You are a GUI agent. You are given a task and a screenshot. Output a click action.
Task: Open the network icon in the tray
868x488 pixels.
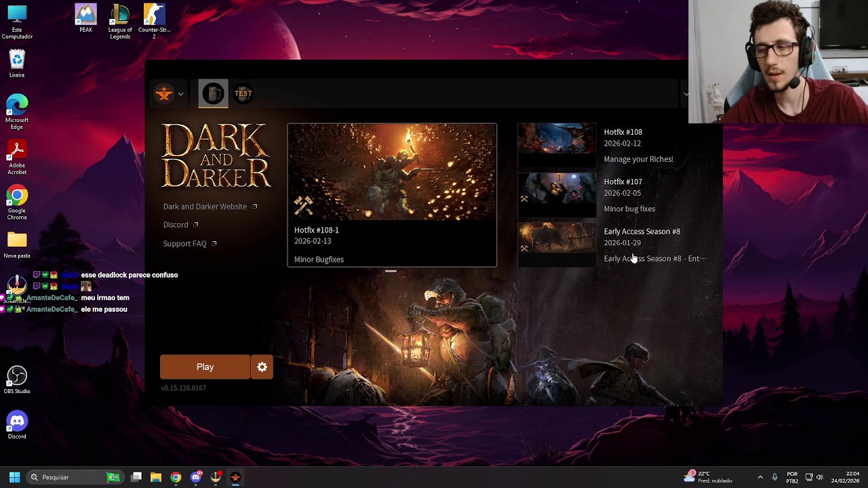click(809, 477)
